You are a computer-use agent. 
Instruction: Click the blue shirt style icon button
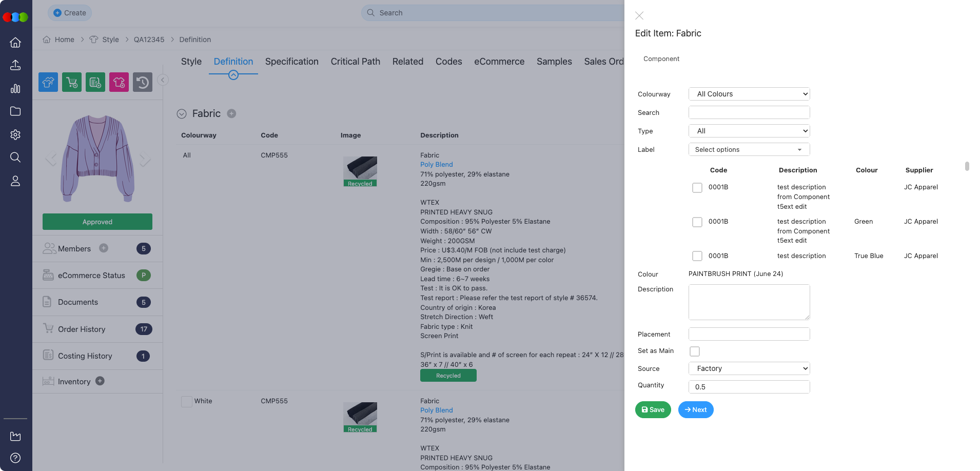(x=48, y=82)
